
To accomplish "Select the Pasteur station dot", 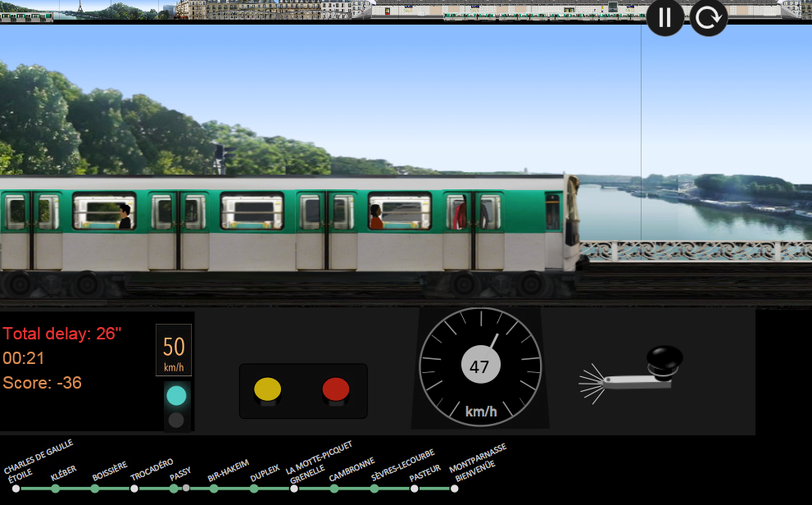I will point(414,489).
